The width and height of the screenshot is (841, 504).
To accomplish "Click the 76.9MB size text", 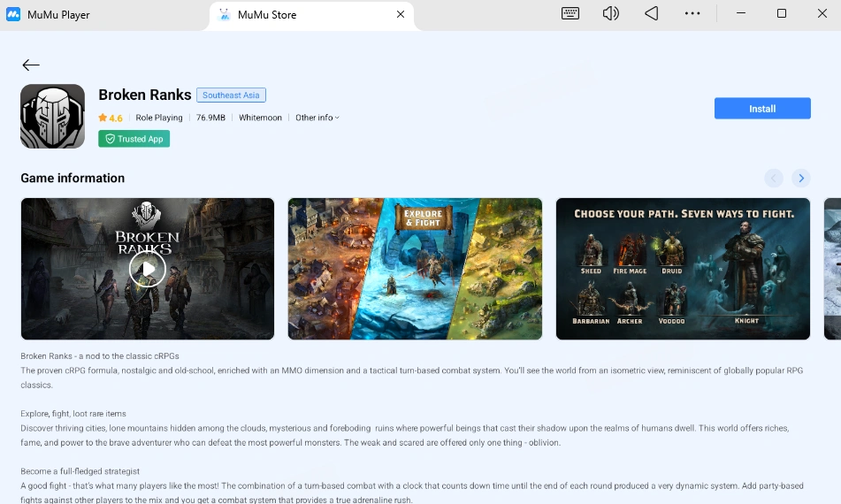I will pos(210,118).
